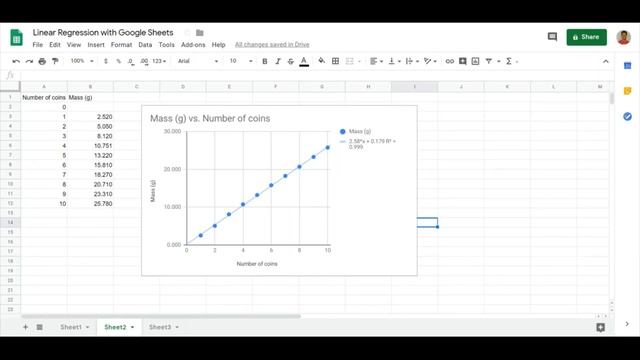Open horizontal align dropdown
This screenshot has width=640, height=360.
pyautogui.click(x=376, y=61)
